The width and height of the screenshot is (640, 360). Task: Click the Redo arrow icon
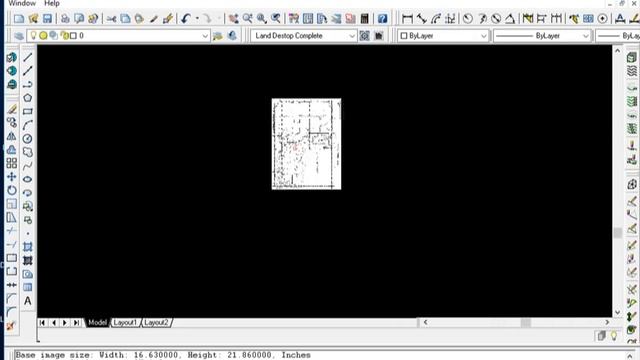point(207,18)
